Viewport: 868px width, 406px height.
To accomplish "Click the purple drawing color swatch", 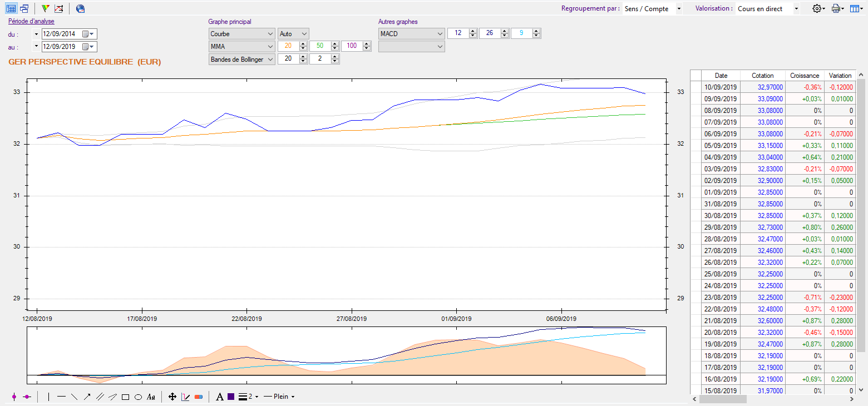I will pyautogui.click(x=231, y=397).
